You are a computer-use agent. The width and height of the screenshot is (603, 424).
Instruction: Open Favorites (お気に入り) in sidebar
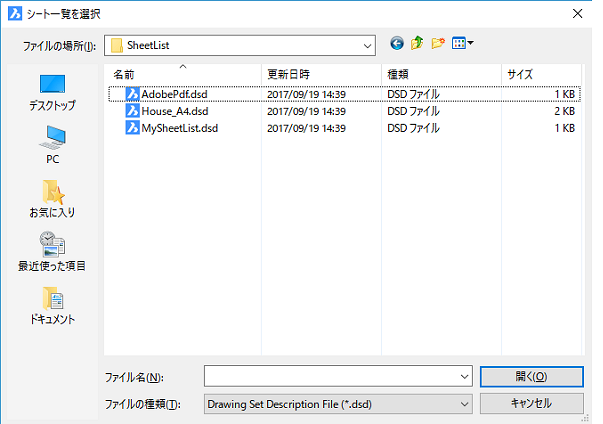click(x=52, y=199)
